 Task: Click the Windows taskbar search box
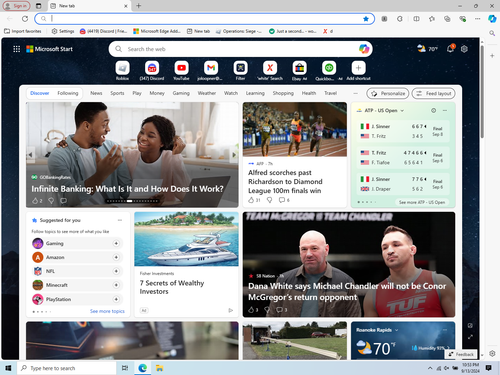(66, 368)
